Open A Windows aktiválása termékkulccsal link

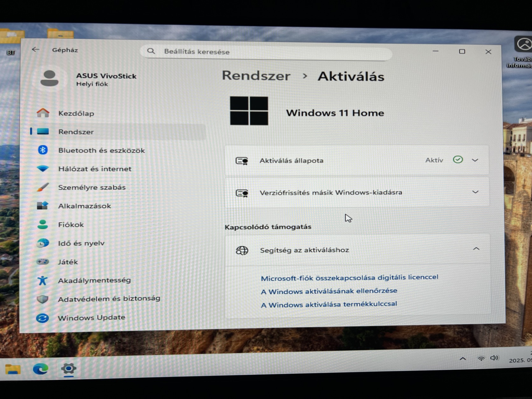(x=329, y=304)
